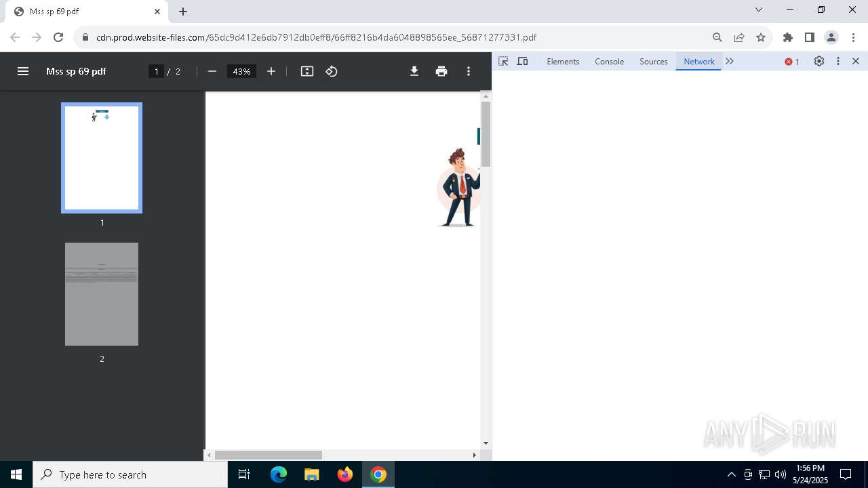
Task: Click the Fit to page icon
Action: tap(307, 71)
